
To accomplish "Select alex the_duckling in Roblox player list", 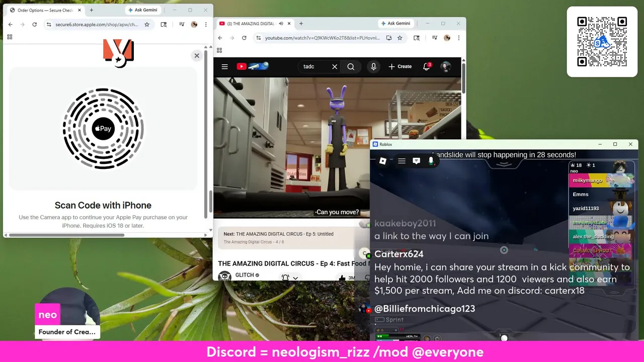I will click(x=602, y=236).
